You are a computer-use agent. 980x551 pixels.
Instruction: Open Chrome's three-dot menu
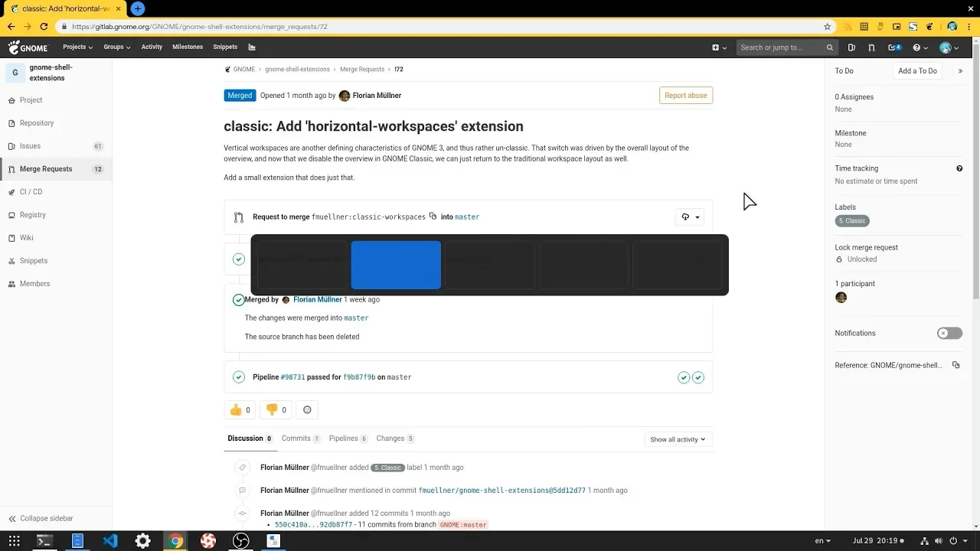969,27
